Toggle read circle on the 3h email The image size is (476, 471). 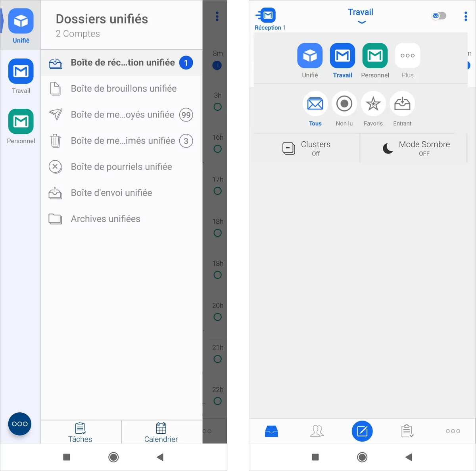217,107
